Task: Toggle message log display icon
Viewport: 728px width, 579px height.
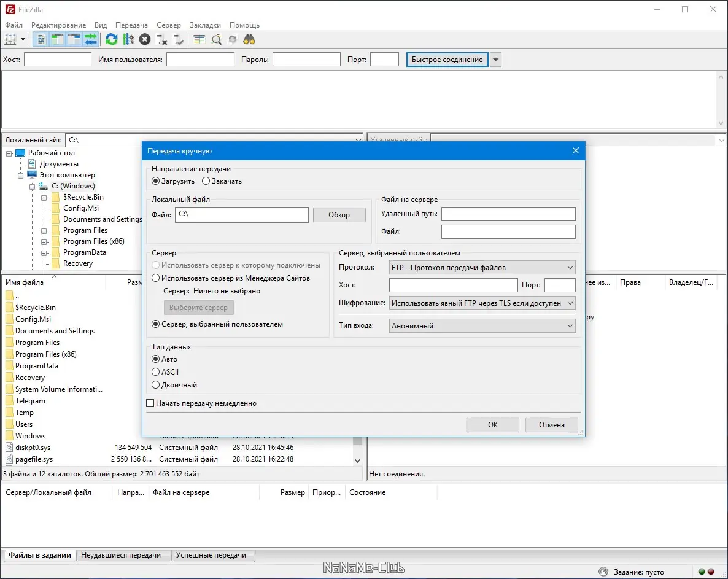Action: click(x=41, y=39)
